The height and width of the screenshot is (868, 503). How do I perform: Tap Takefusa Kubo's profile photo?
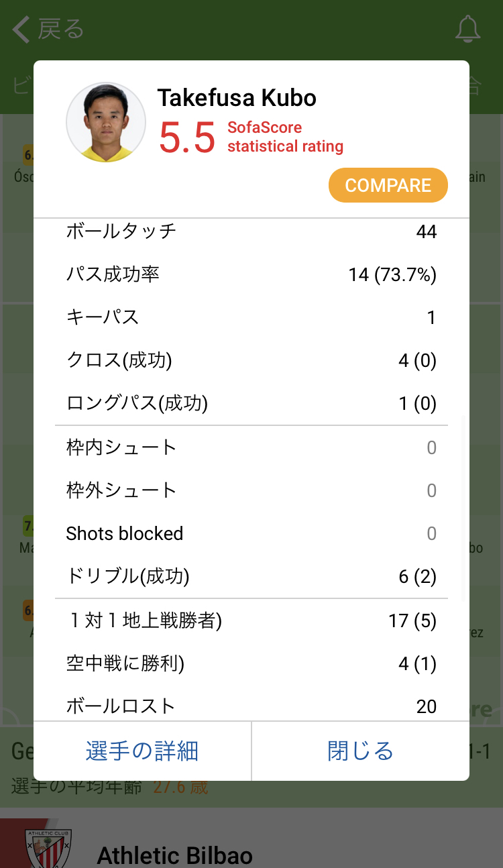pos(106,123)
